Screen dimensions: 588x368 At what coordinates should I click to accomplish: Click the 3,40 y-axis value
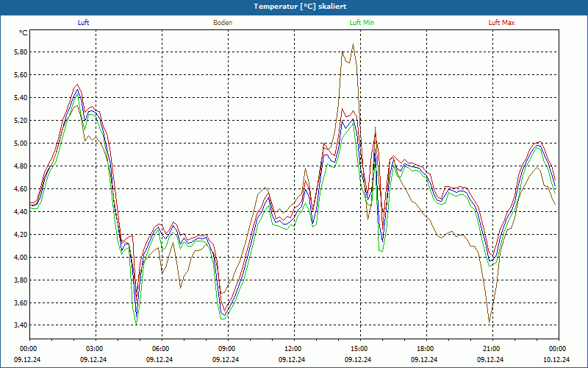coord(21,325)
